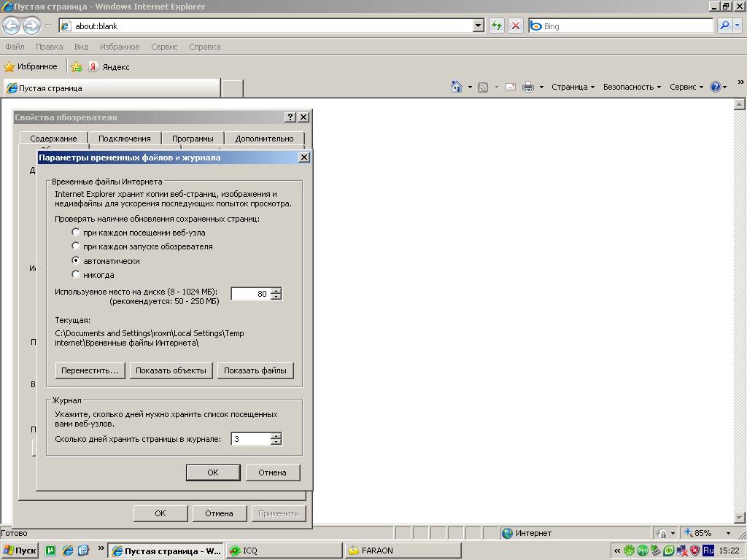Switch to FARAON taskbar folder
This screenshot has height=560, width=747.
click(403, 551)
